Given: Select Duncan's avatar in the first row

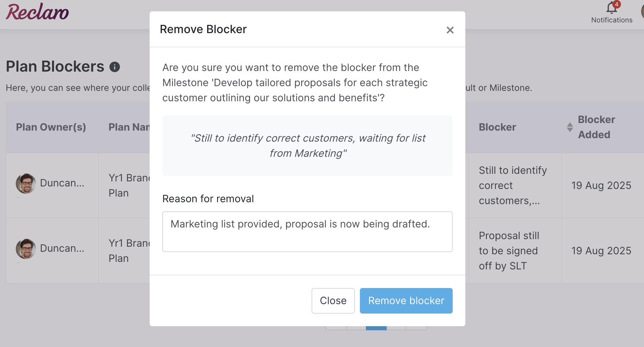Looking at the screenshot, I should point(26,183).
